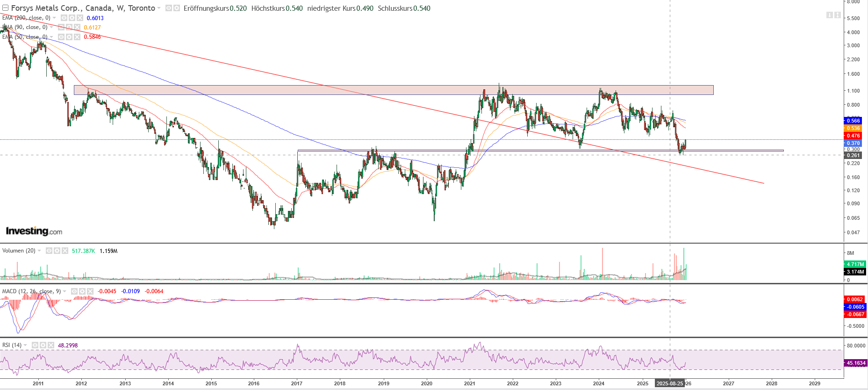Click the RSI settings gear icon
This screenshot has width=868, height=390.
point(43,345)
